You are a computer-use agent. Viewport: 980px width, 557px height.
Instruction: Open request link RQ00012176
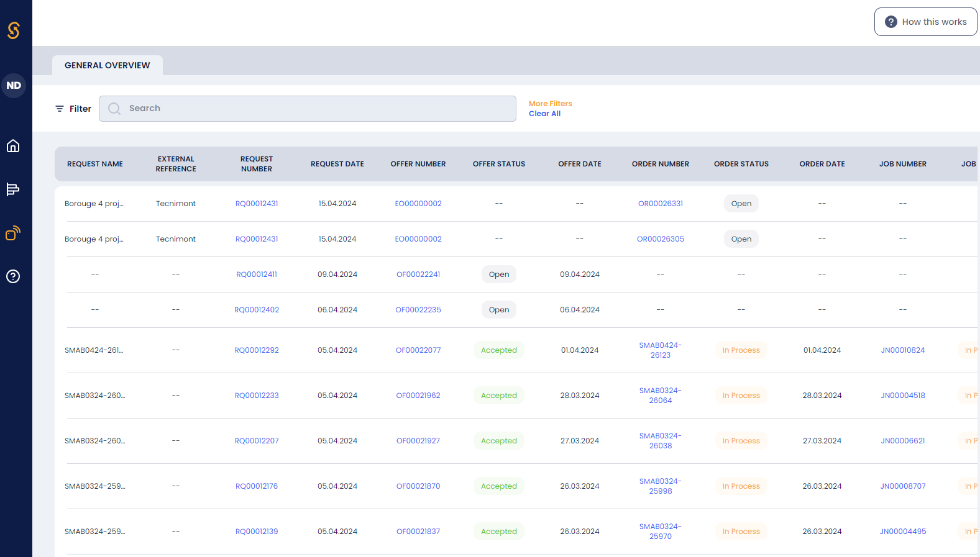coord(257,486)
